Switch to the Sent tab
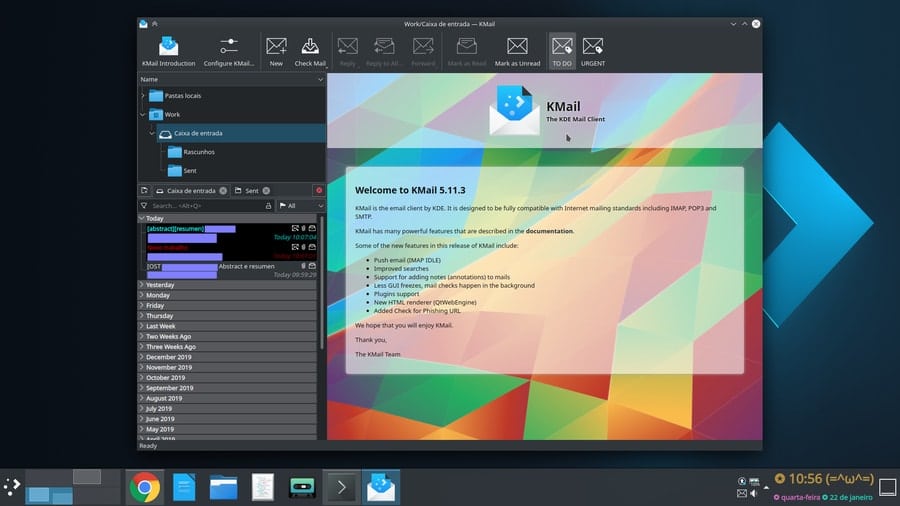The width and height of the screenshot is (900, 506). coord(251,190)
